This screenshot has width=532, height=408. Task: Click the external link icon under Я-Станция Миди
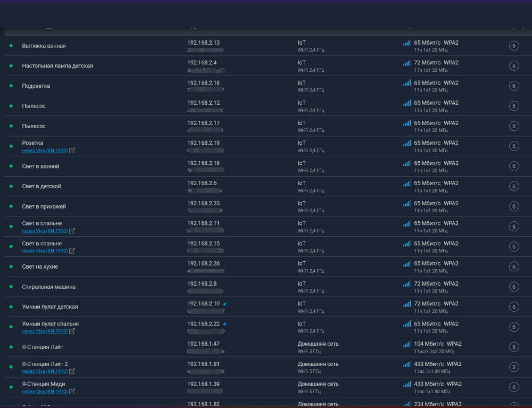point(72,392)
